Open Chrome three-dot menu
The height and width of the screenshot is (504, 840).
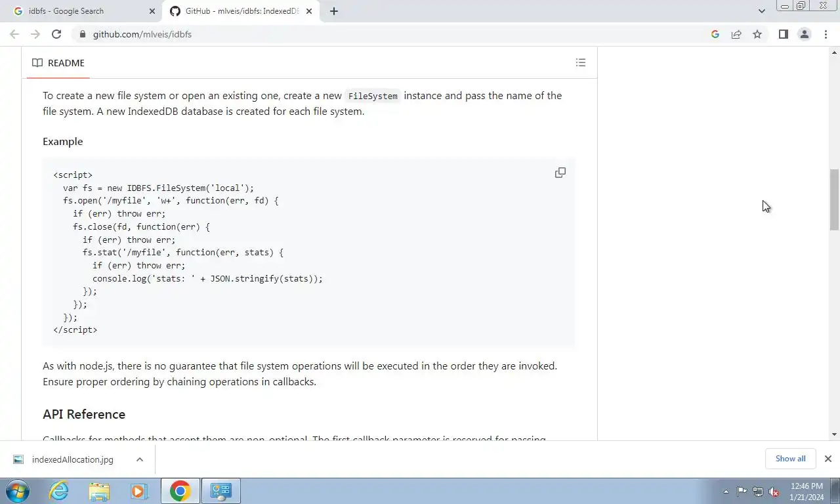(x=826, y=34)
